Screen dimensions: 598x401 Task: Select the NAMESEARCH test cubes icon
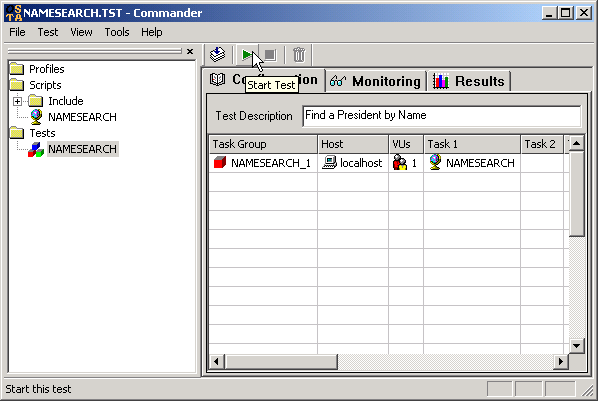[36, 149]
